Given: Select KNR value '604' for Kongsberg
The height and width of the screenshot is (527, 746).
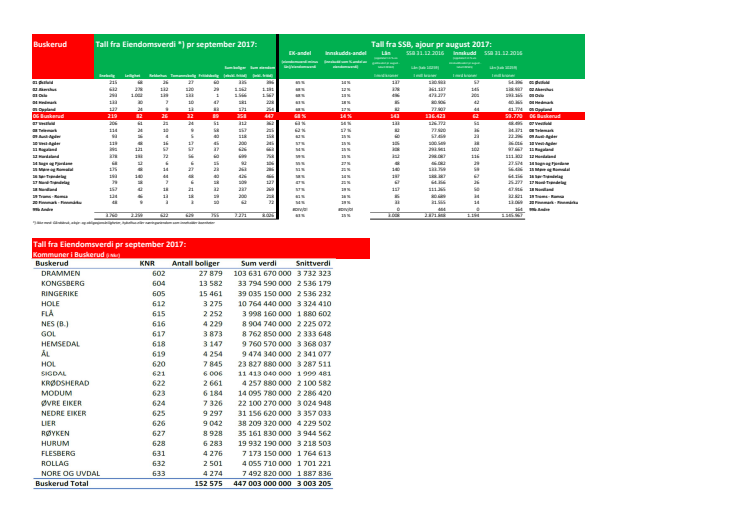Looking at the screenshot, I should tap(158, 283).
